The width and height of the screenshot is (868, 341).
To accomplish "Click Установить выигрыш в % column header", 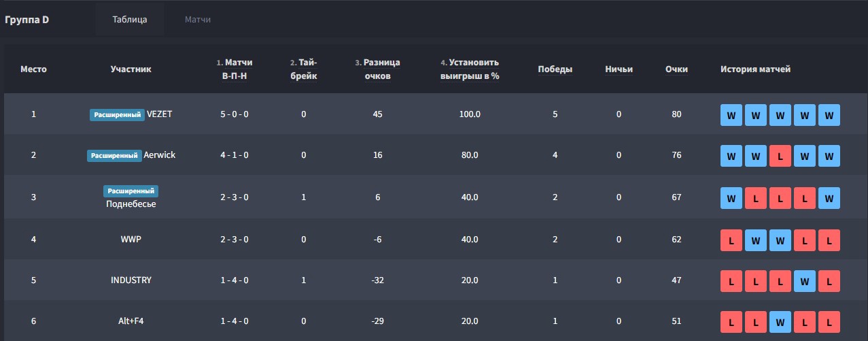I will [470, 69].
